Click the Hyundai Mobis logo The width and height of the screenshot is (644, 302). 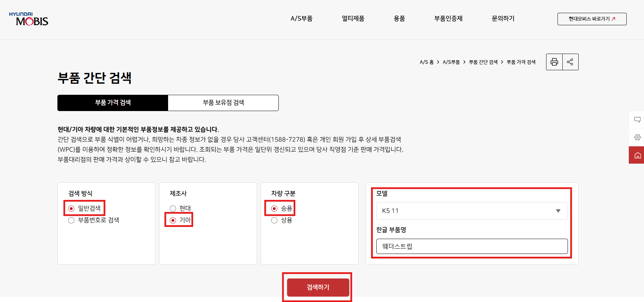tap(29, 19)
